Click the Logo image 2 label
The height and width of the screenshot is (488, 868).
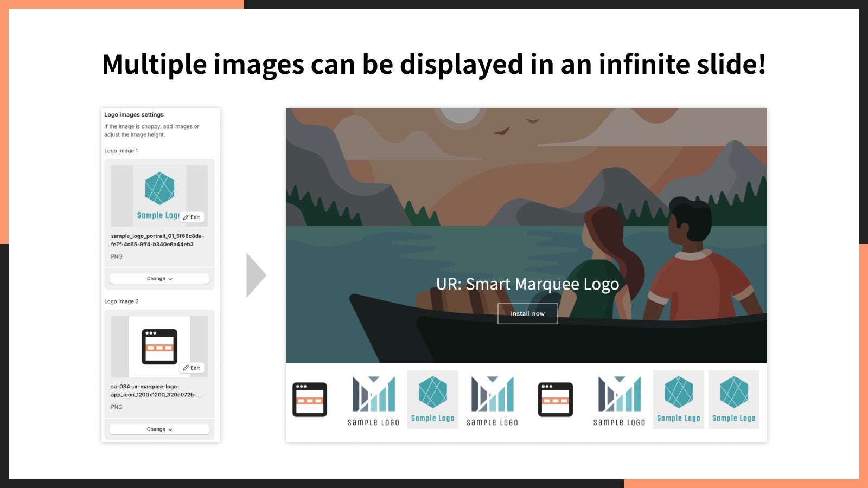pyautogui.click(x=122, y=301)
